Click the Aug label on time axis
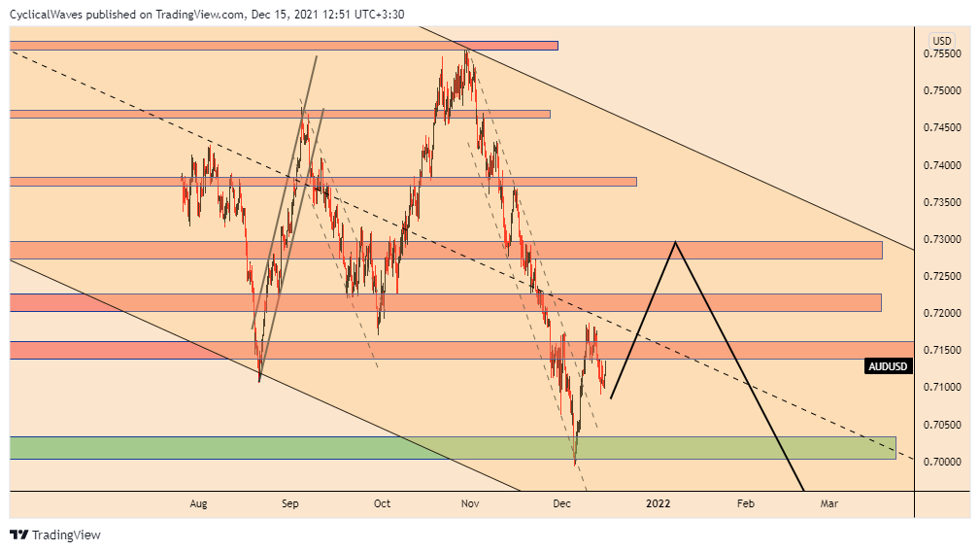The height and width of the screenshot is (552, 980). [x=198, y=503]
